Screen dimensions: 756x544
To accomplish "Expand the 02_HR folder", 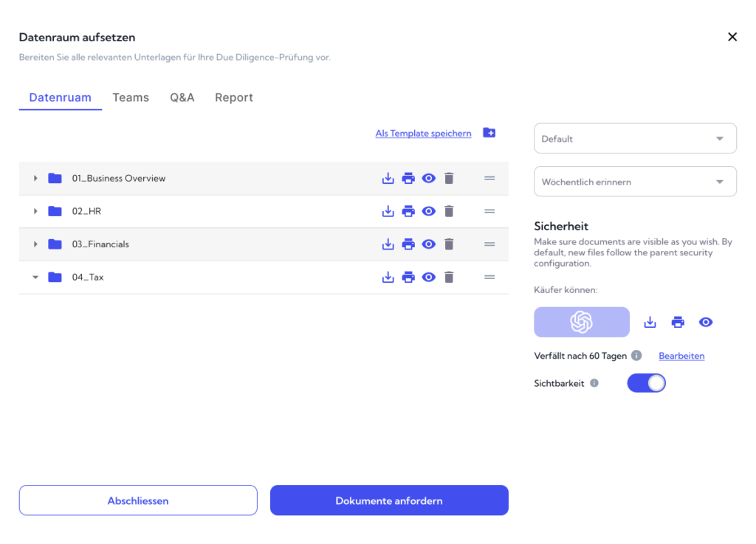I will 35,211.
